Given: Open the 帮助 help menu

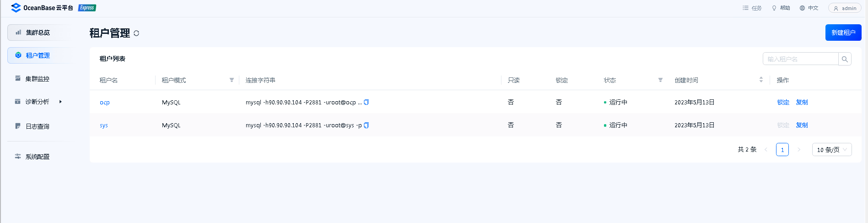Looking at the screenshot, I should point(781,8).
